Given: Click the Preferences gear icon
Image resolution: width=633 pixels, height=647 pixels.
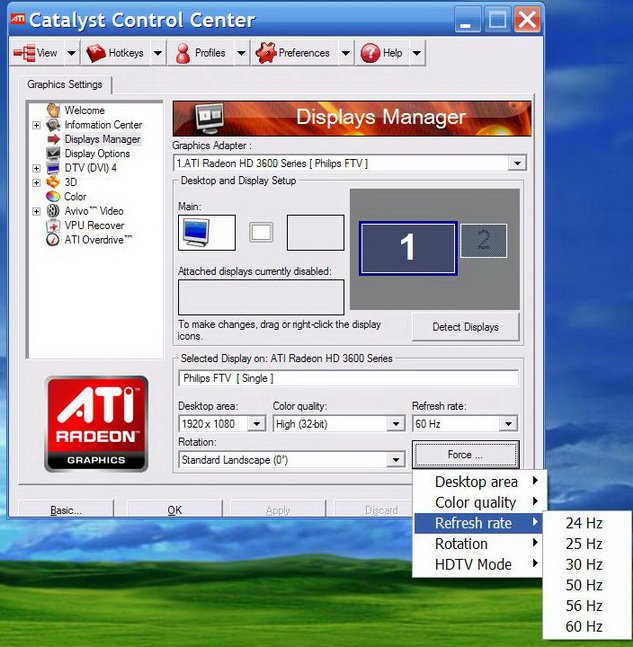Looking at the screenshot, I should (x=266, y=53).
